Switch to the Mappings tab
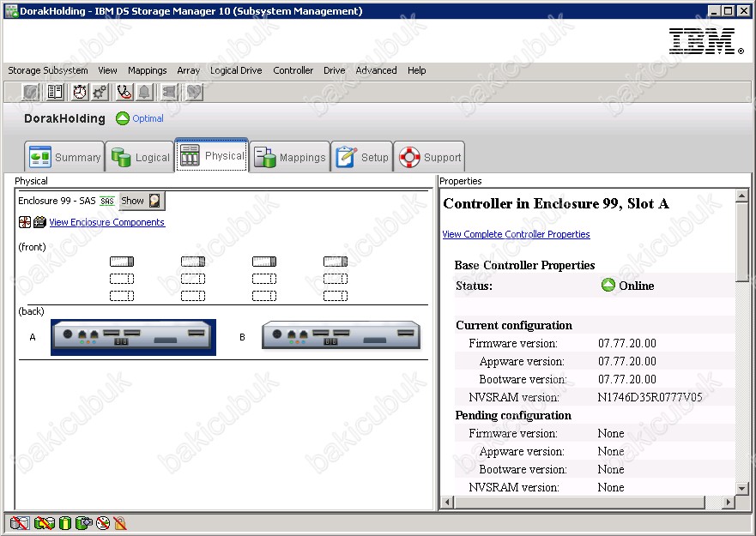Screen dimensions: 756x536 click(290, 157)
